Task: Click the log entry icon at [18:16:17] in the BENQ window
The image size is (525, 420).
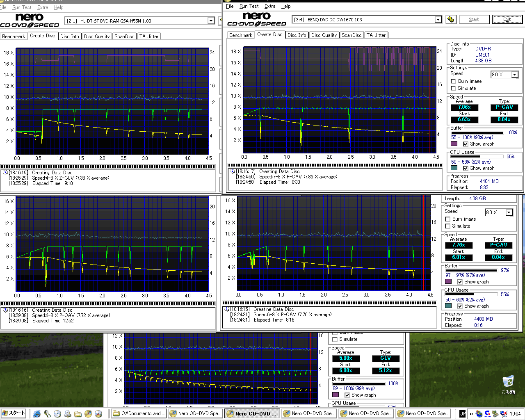Action: pos(233,171)
